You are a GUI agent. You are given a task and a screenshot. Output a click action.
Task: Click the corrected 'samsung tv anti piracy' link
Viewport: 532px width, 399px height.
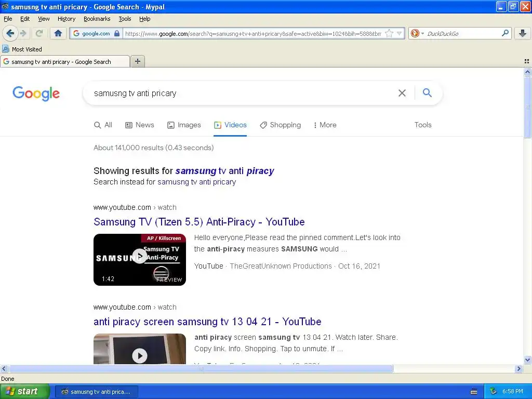(224, 170)
